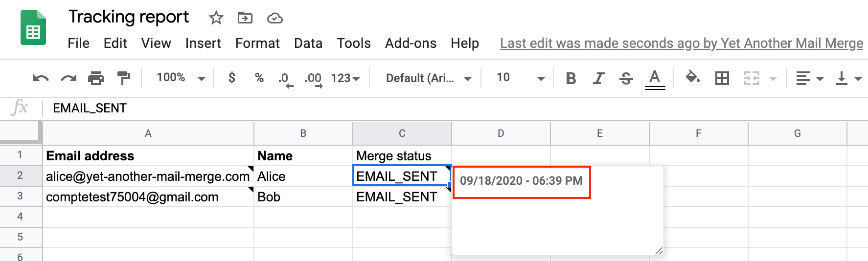Screen dimensions: 868x261
Task: Expand the Default (Arial) font dropdown
Action: point(428,78)
